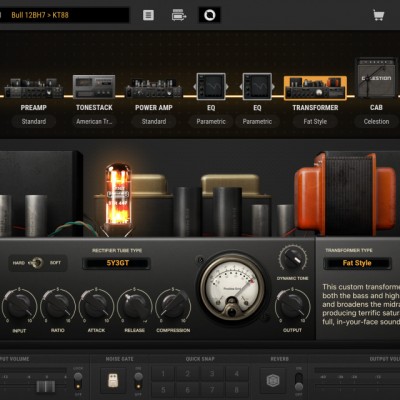
Task: Open the Preamp Standard type dropdown
Action: [34, 121]
